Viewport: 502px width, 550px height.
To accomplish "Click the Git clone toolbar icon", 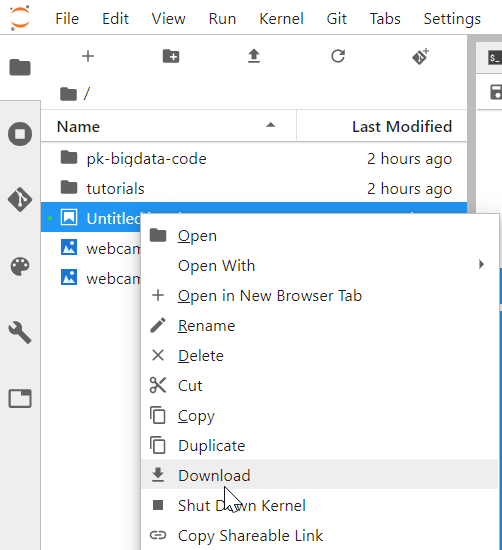I will (x=421, y=56).
